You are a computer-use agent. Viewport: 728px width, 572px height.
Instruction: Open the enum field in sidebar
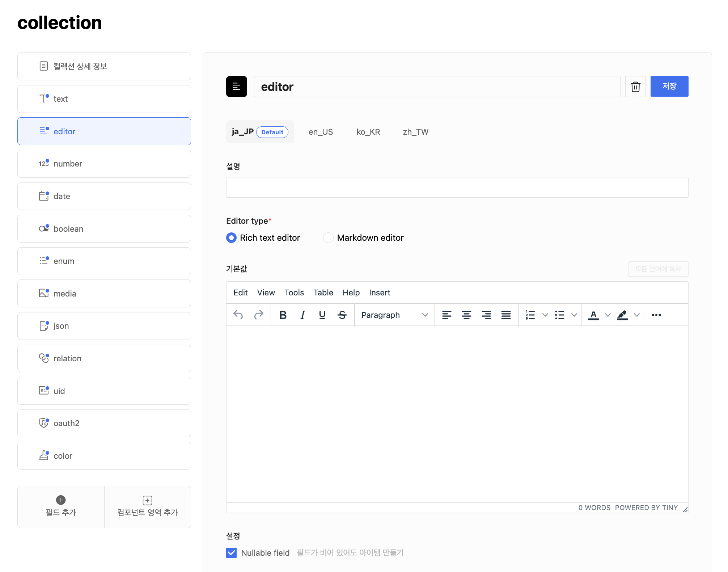(104, 261)
